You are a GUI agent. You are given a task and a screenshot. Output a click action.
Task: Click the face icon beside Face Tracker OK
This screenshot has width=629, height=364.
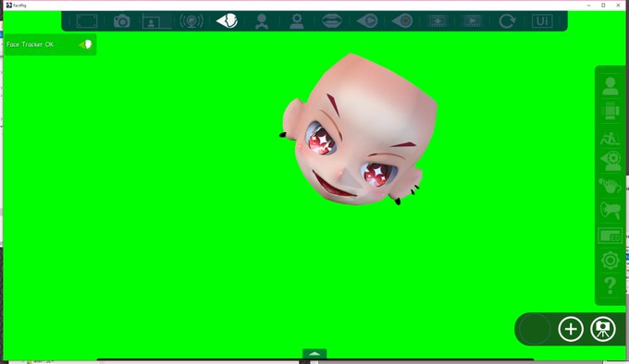point(86,44)
